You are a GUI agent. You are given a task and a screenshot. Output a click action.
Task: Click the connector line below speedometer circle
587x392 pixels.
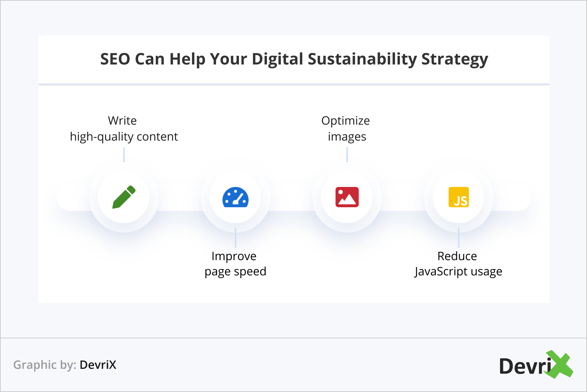236,238
